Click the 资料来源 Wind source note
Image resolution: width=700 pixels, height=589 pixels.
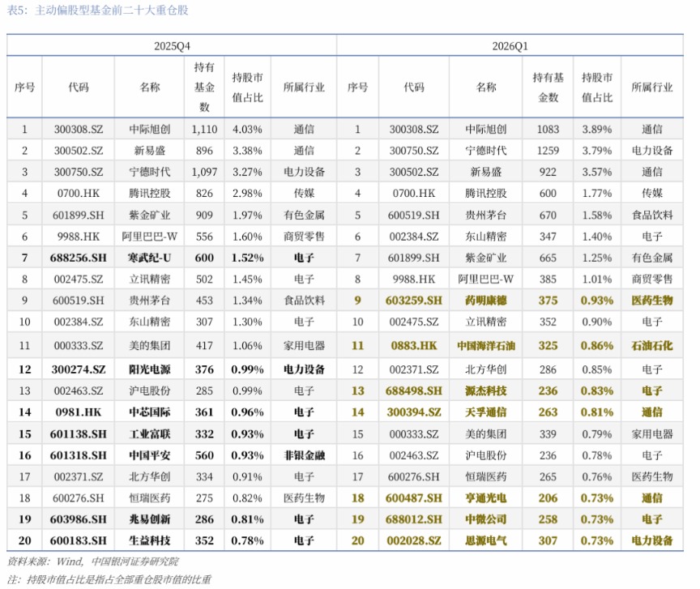[x=93, y=561]
